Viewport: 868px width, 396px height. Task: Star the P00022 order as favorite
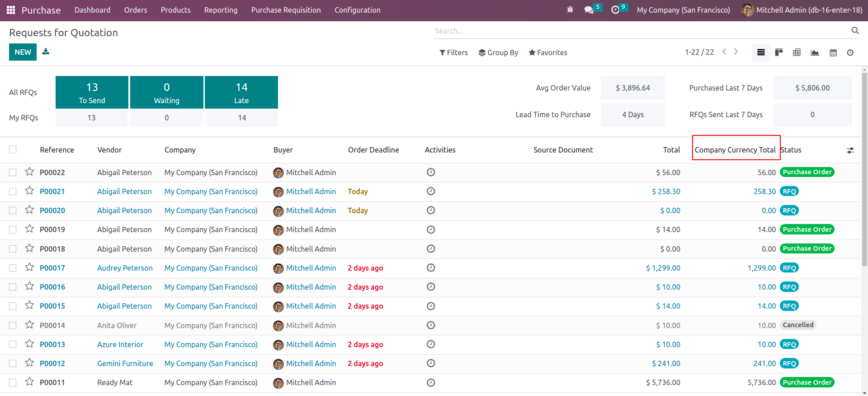29,172
